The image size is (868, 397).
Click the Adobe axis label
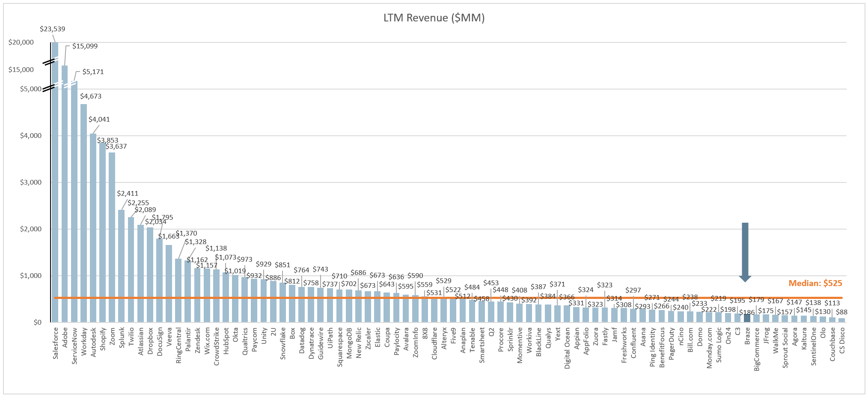coord(65,337)
